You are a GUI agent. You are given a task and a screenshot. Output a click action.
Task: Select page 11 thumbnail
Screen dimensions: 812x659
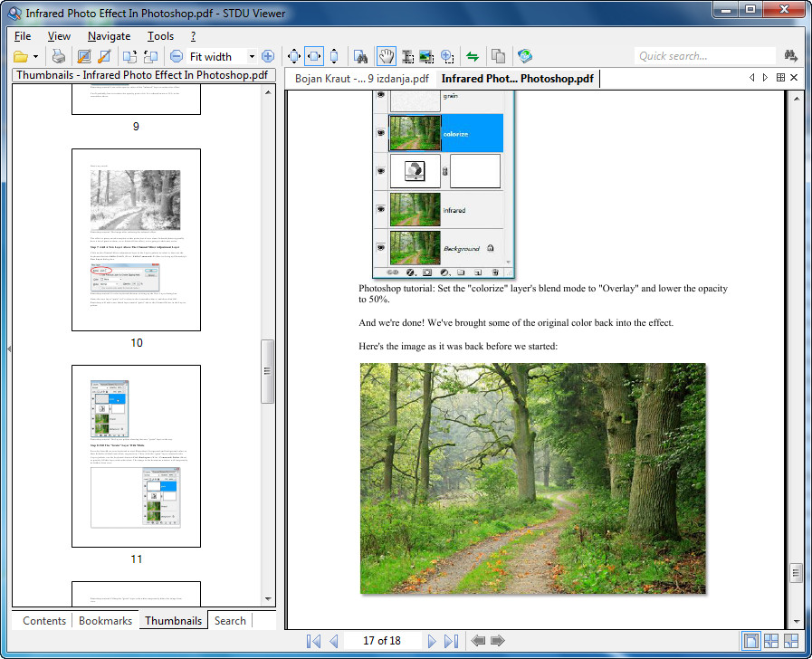pyautogui.click(x=136, y=456)
